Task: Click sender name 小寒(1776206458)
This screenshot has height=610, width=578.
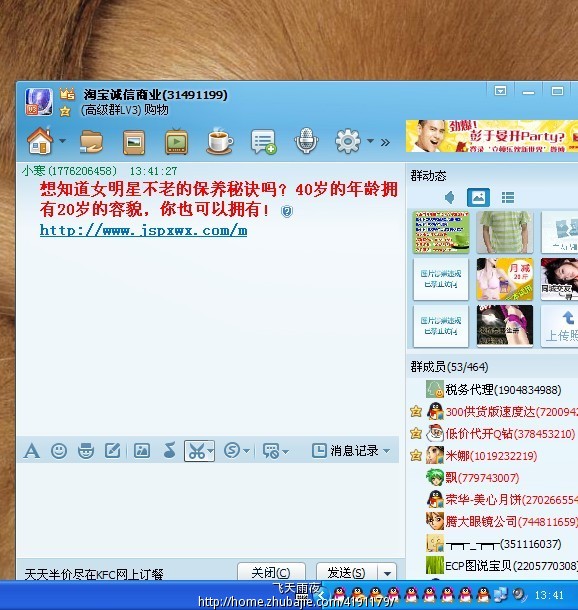Action: 69,171
